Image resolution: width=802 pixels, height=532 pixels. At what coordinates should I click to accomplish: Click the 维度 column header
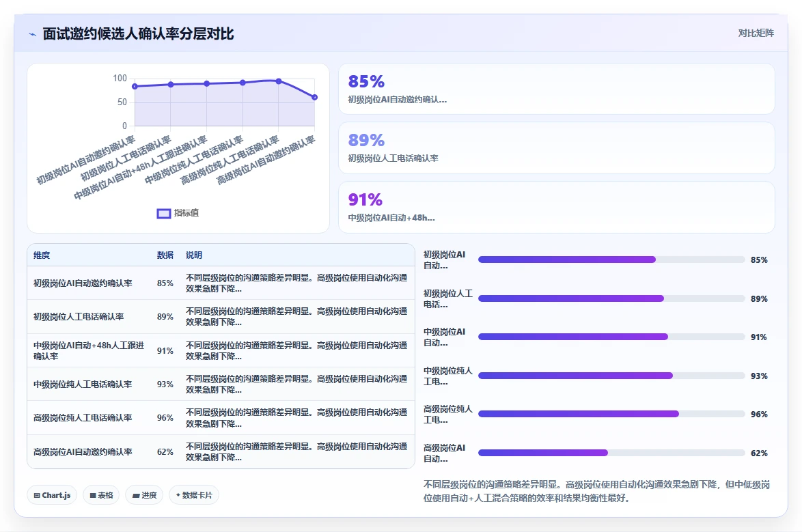click(42, 255)
